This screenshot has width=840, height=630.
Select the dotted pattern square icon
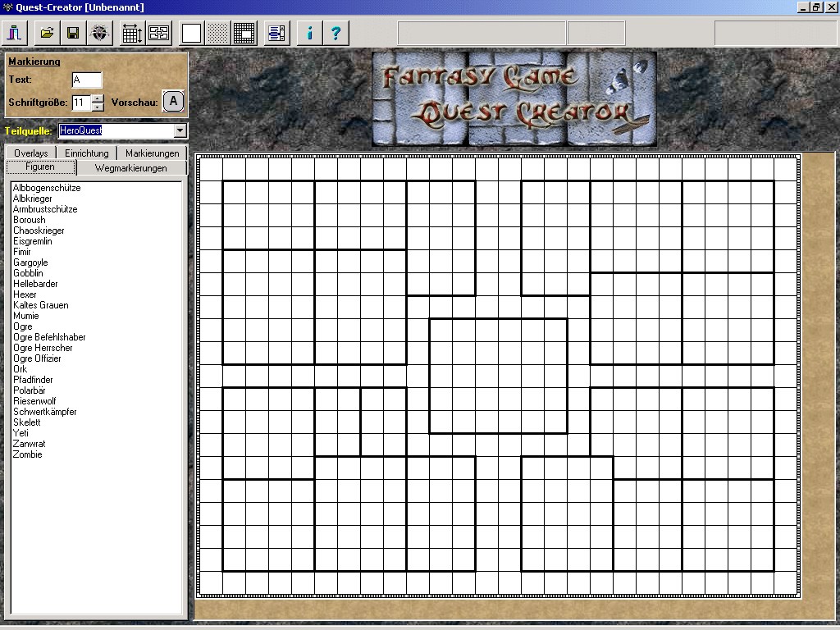pos(218,33)
